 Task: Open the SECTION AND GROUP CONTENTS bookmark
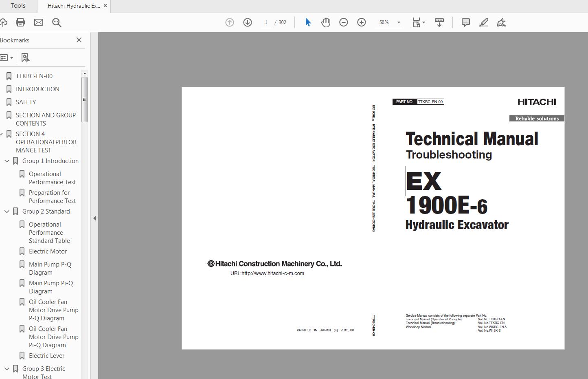pyautogui.click(x=46, y=119)
